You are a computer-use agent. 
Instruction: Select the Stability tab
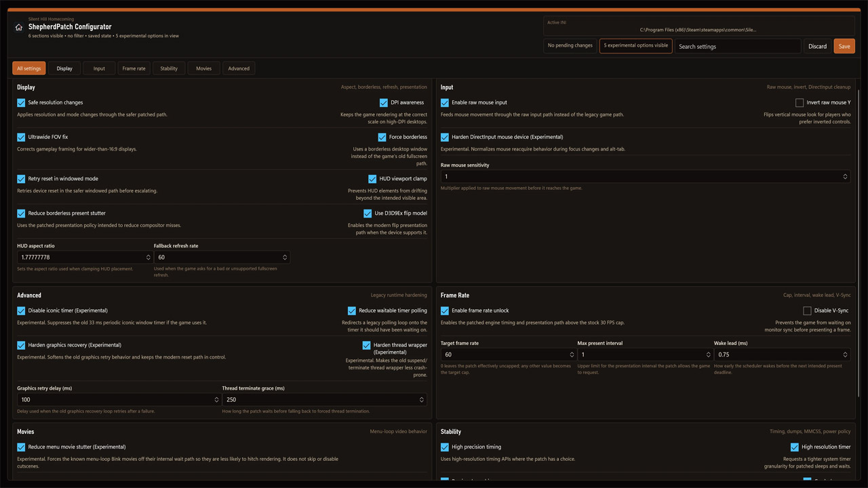(169, 68)
